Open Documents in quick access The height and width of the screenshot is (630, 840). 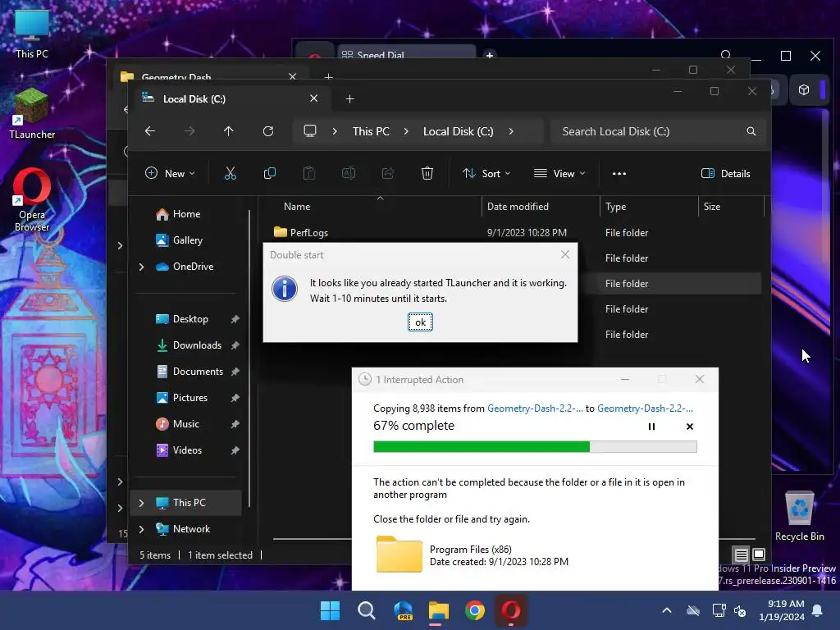point(198,372)
